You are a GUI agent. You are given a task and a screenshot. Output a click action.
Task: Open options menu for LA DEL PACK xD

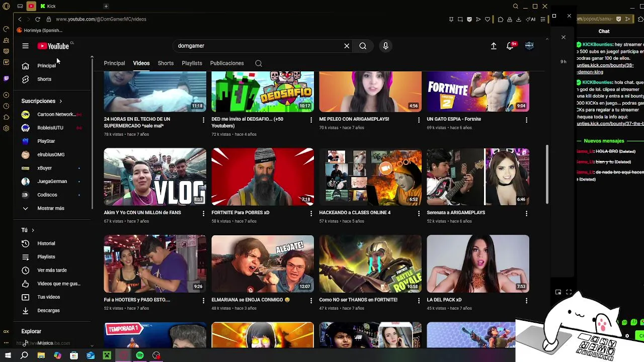click(x=526, y=300)
